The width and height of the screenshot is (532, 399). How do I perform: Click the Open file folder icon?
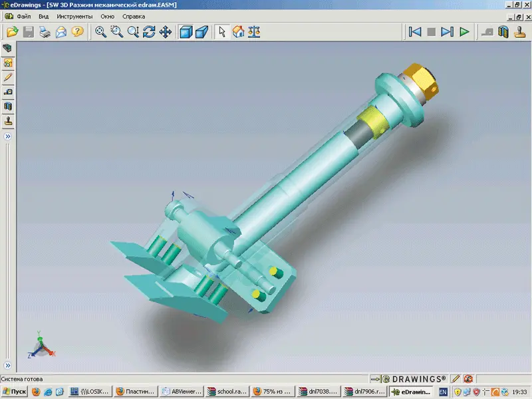click(x=12, y=31)
